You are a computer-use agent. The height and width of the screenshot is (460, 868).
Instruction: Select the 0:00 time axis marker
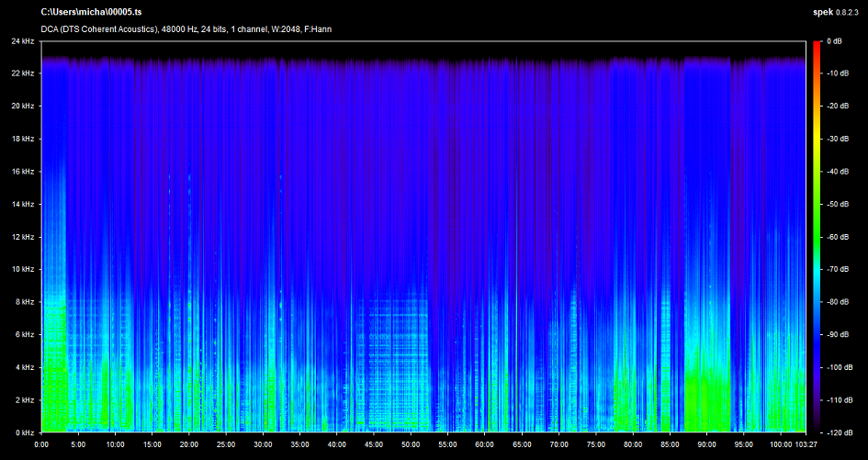41,445
